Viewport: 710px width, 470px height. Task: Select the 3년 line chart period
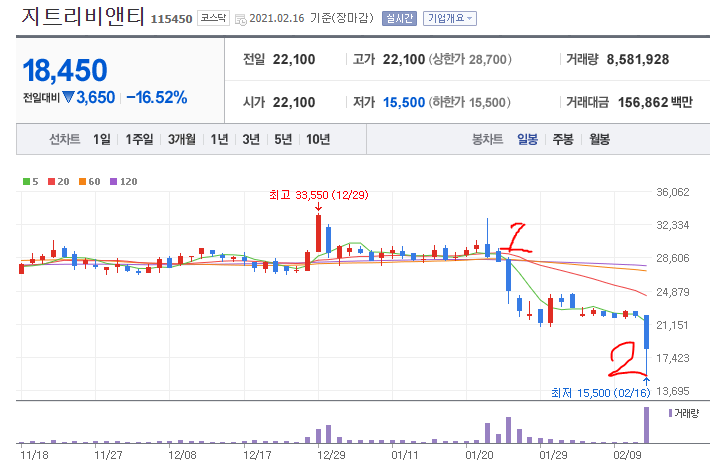(x=251, y=139)
